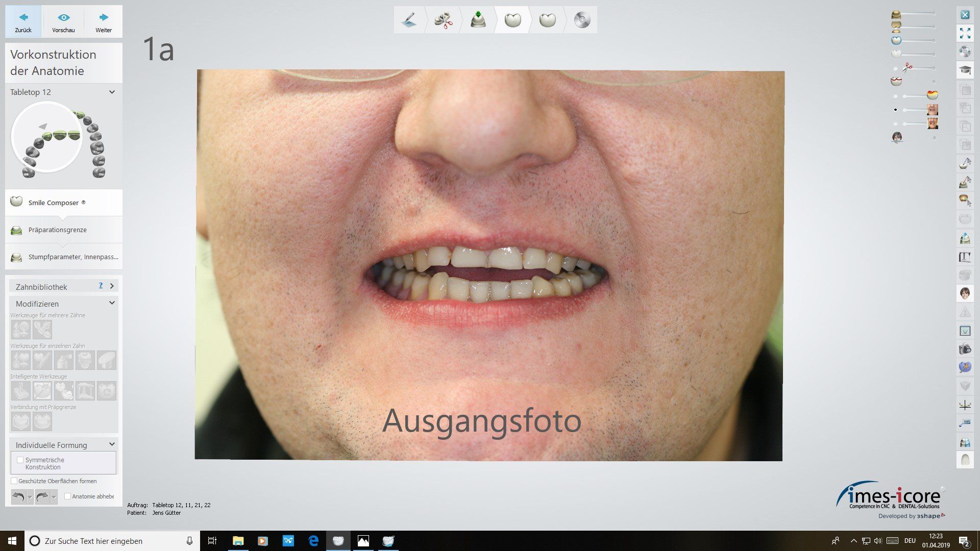
Task: Tick the Anatomie abheben checkbox
Action: pyautogui.click(x=67, y=496)
